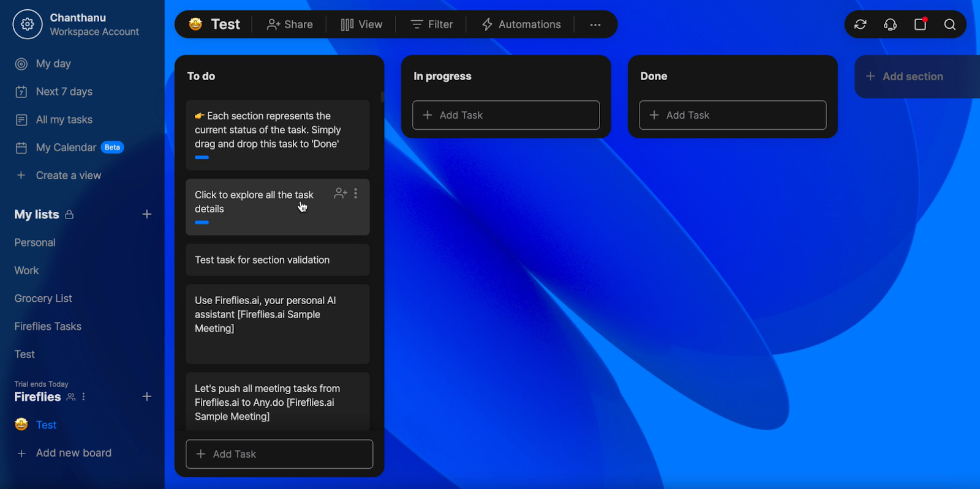980x489 pixels.
Task: Open the Filter menu
Action: [432, 24]
